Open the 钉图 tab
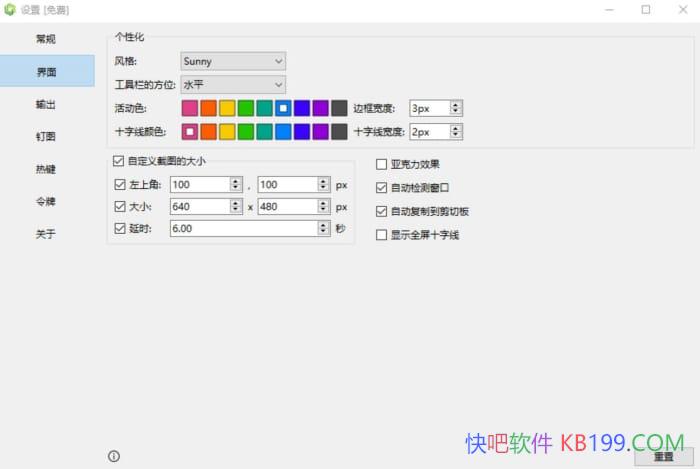Viewport: 700px width, 469px height. pyautogui.click(x=46, y=137)
